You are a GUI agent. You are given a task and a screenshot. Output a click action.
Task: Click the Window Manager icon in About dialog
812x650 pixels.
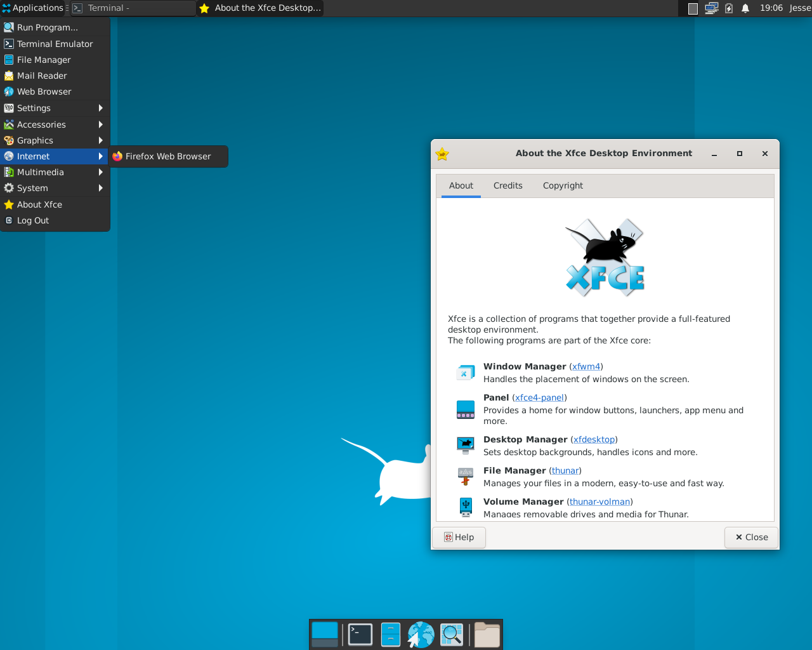466,373
